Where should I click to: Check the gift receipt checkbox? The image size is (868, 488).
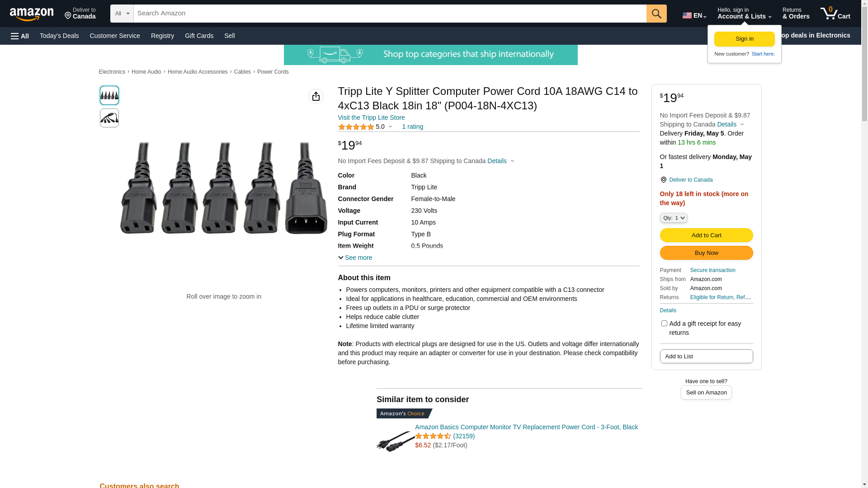[x=664, y=324]
